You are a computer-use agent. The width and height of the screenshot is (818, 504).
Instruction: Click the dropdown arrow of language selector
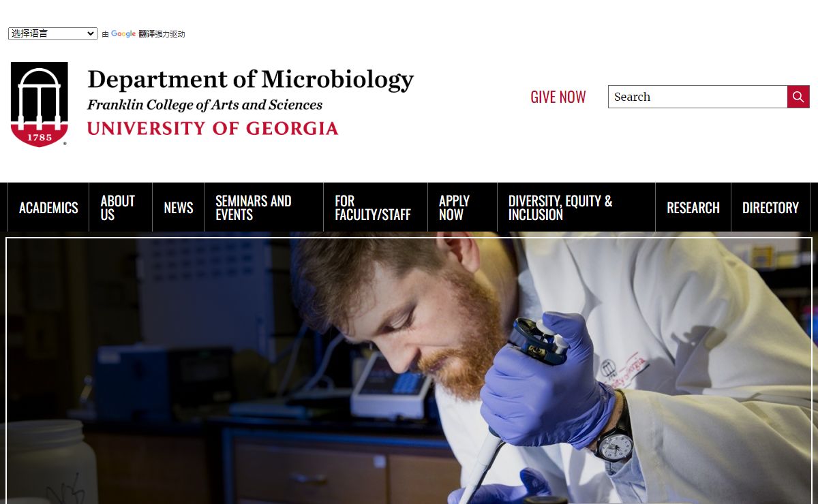[91, 33]
